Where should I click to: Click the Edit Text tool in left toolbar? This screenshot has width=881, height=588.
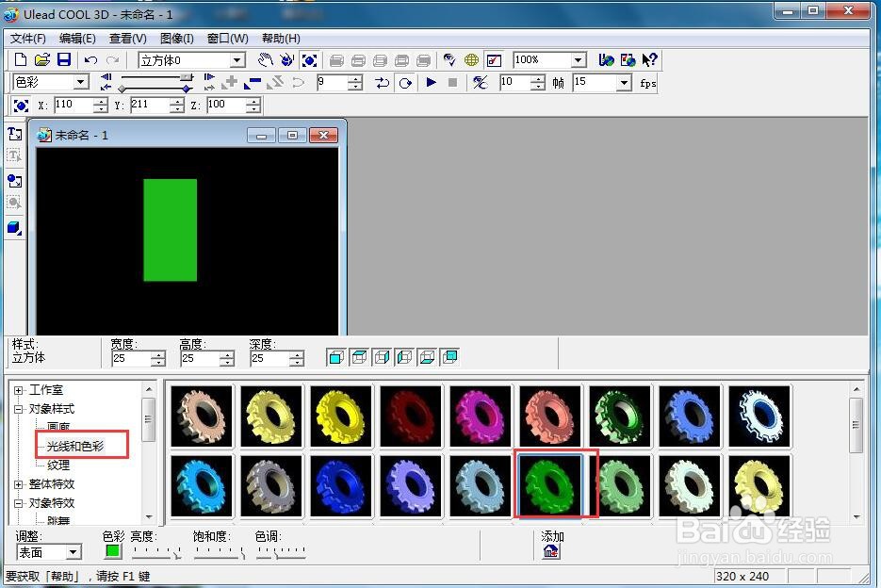[x=15, y=155]
